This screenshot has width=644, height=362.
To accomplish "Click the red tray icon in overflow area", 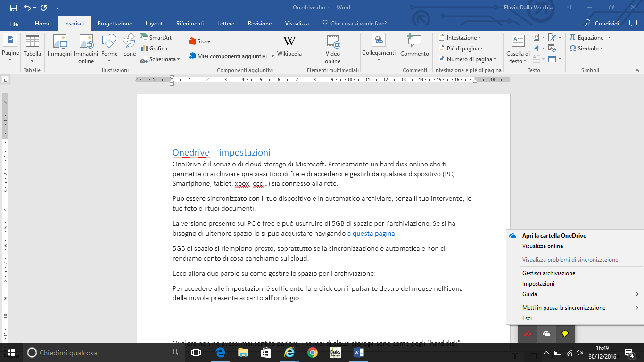I will point(528,334).
